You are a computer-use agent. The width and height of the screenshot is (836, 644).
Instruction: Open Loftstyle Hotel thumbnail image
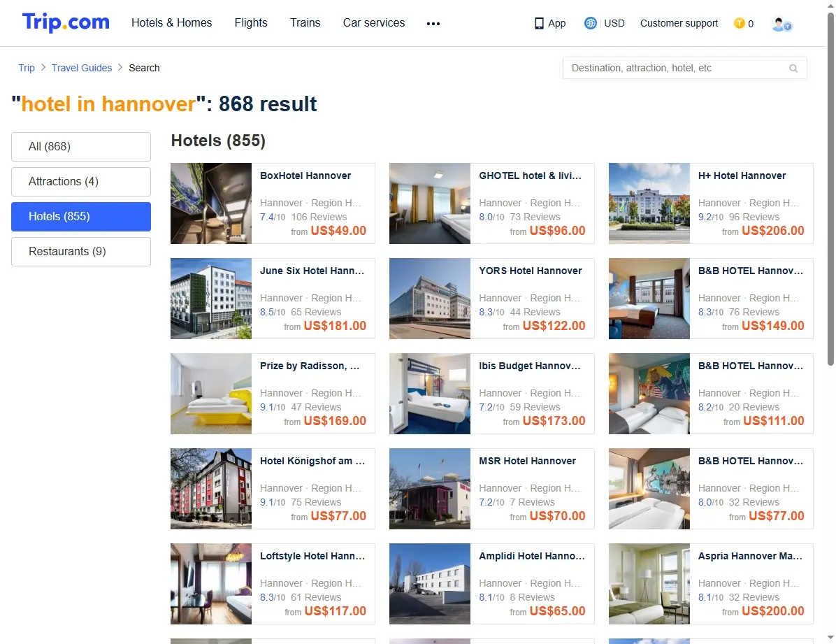(211, 584)
